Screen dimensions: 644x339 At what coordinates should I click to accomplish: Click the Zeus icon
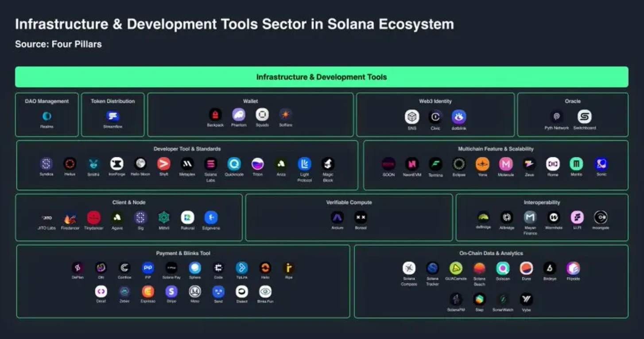tap(529, 164)
